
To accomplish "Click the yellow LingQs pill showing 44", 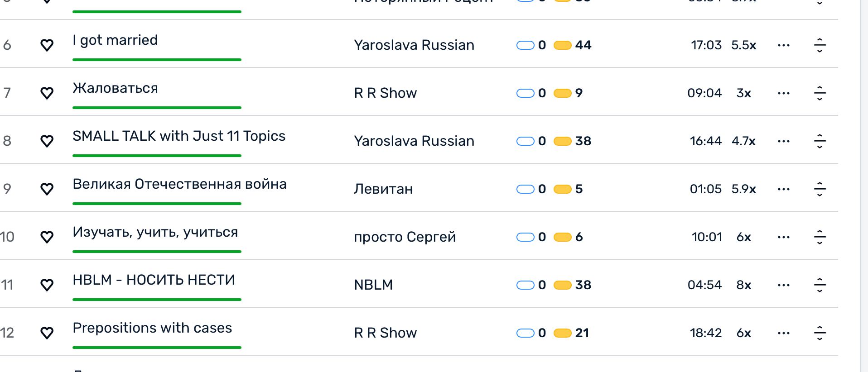I will point(563,45).
